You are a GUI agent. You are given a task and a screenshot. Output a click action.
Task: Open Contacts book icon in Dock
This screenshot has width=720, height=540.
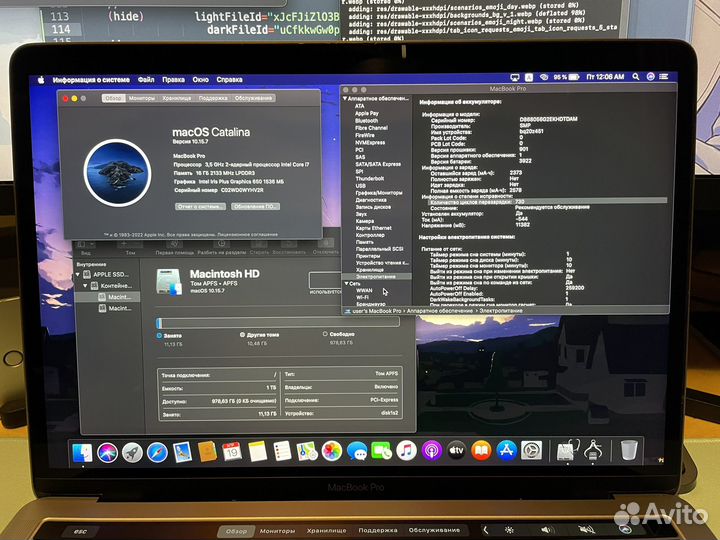(207, 452)
